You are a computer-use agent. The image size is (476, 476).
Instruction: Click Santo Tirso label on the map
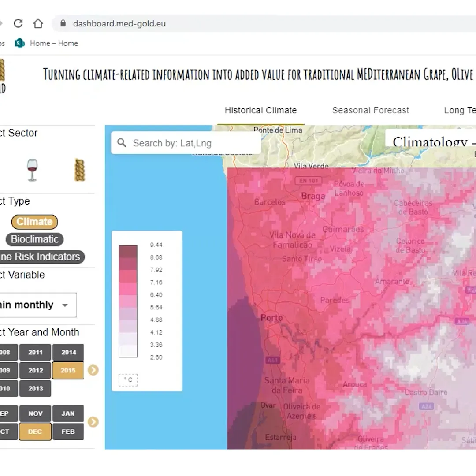(x=302, y=259)
